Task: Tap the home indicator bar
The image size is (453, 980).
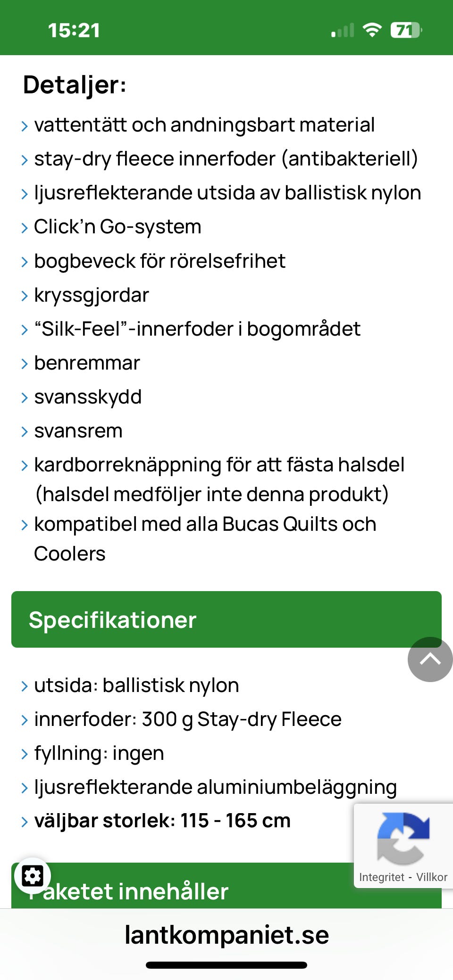Action: 226,965
